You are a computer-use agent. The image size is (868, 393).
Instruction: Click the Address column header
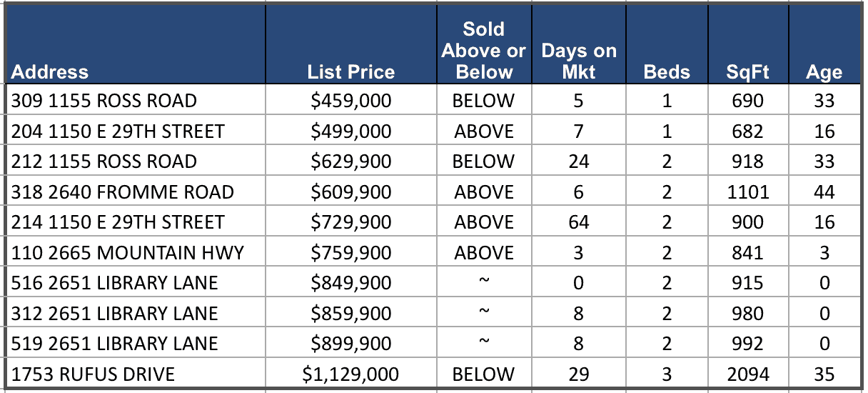point(50,72)
